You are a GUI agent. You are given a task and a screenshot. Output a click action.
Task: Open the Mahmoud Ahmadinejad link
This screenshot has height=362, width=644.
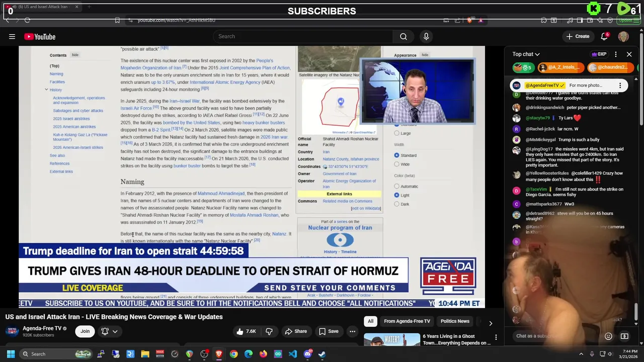[x=221, y=194]
